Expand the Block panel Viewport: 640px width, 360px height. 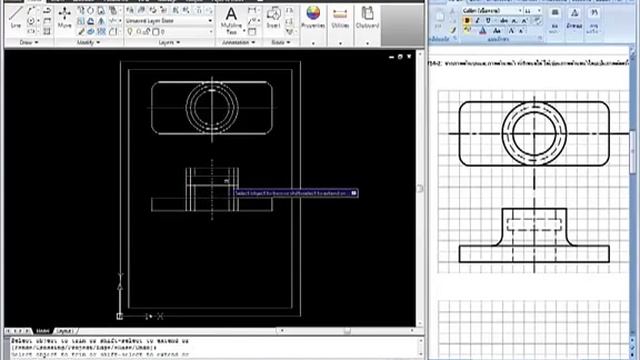[x=281, y=42]
